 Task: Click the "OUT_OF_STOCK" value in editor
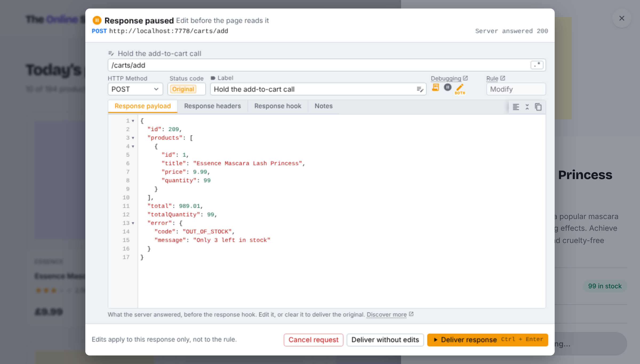coord(207,232)
